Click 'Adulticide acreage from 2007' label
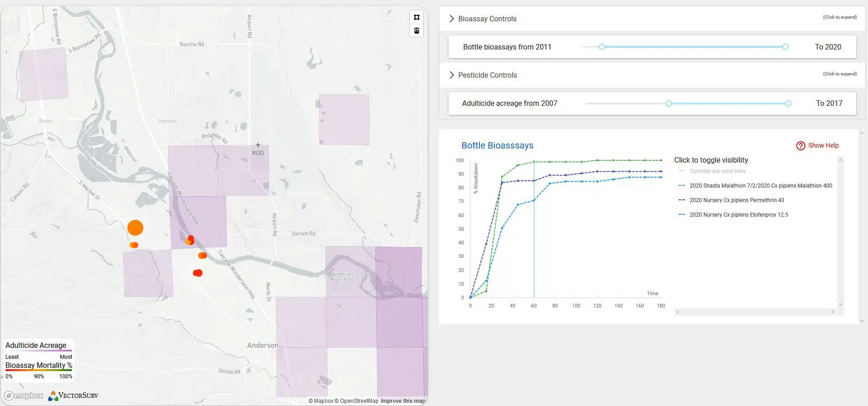Screen dimensions: 868x406 509,103
